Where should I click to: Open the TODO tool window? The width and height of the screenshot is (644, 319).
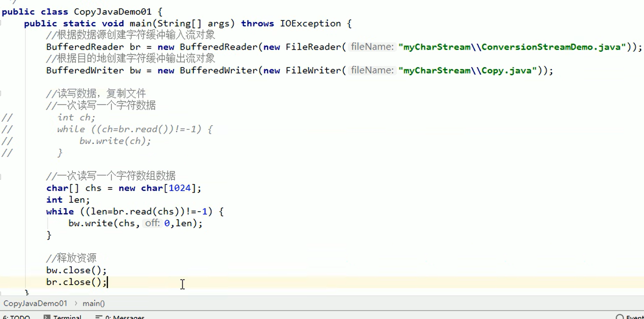[x=17, y=316]
